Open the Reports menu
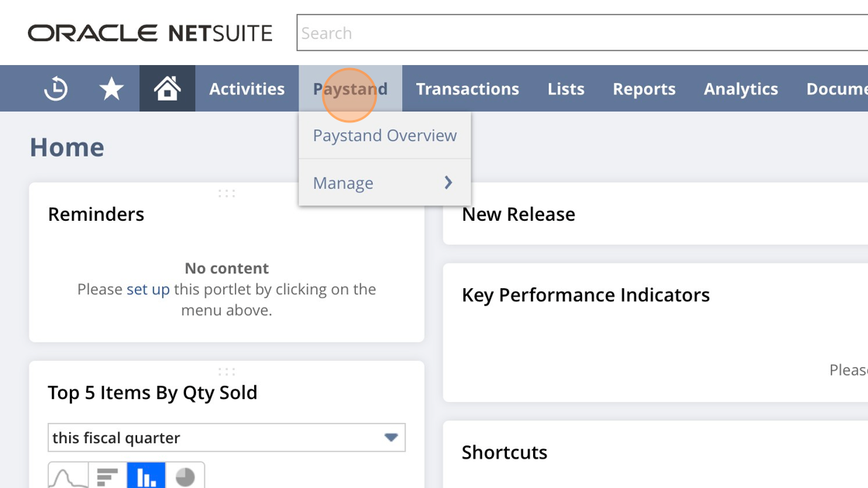The width and height of the screenshot is (868, 488). tap(644, 88)
